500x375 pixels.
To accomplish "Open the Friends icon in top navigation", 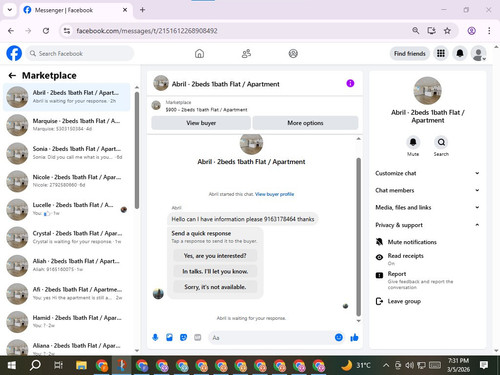I will [246, 53].
